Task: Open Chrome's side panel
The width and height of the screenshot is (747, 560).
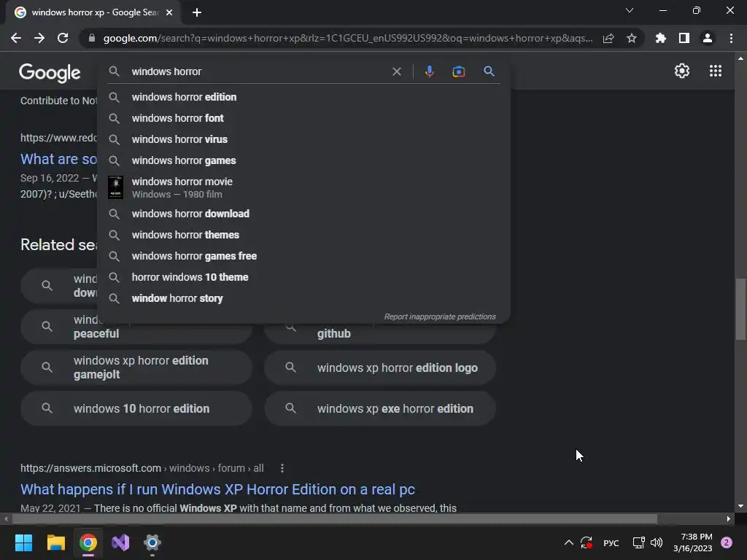Action: coord(684,38)
